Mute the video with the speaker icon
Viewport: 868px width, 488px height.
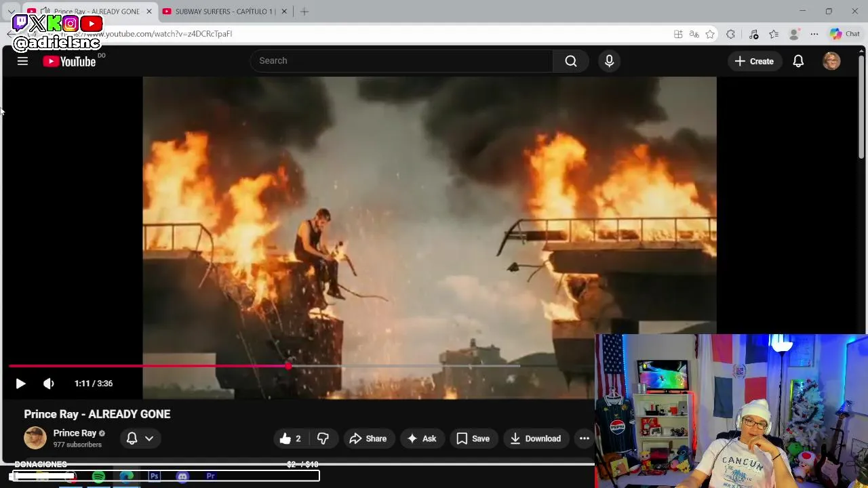pyautogui.click(x=49, y=384)
